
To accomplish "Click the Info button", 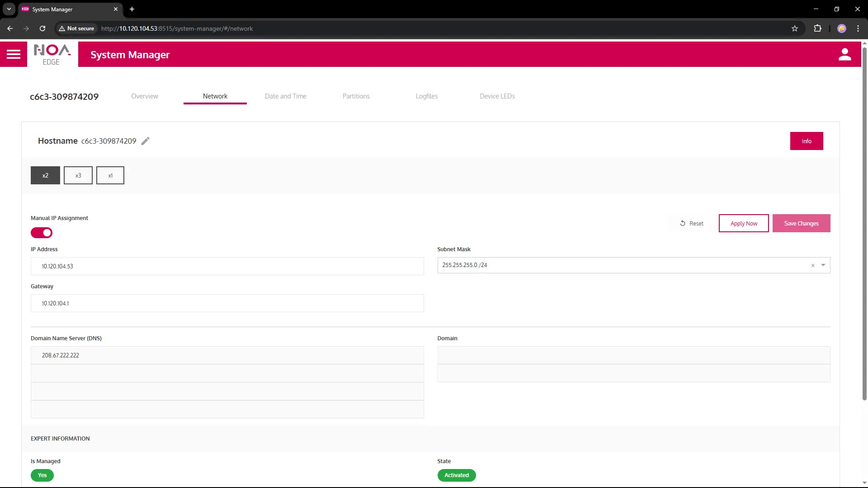I will pyautogui.click(x=807, y=141).
